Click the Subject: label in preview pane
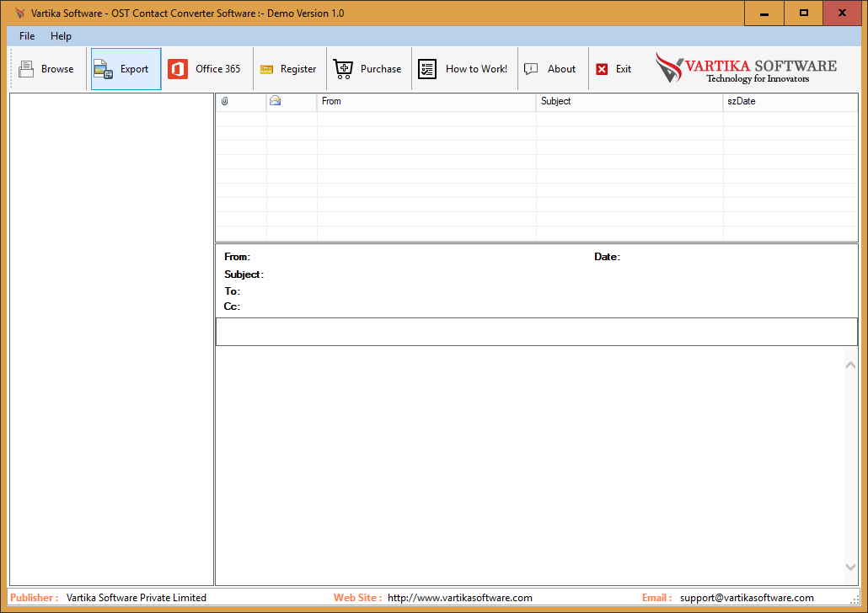868x613 pixels. [244, 275]
